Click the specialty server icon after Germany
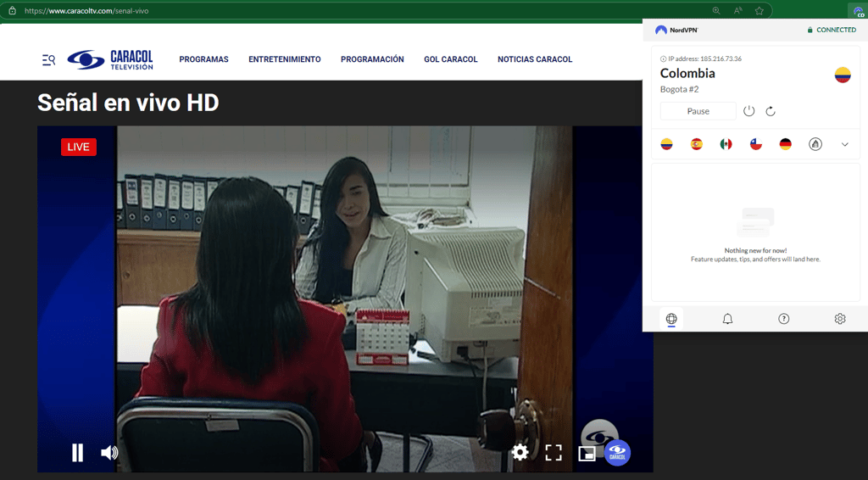The image size is (868, 480). pyautogui.click(x=815, y=144)
